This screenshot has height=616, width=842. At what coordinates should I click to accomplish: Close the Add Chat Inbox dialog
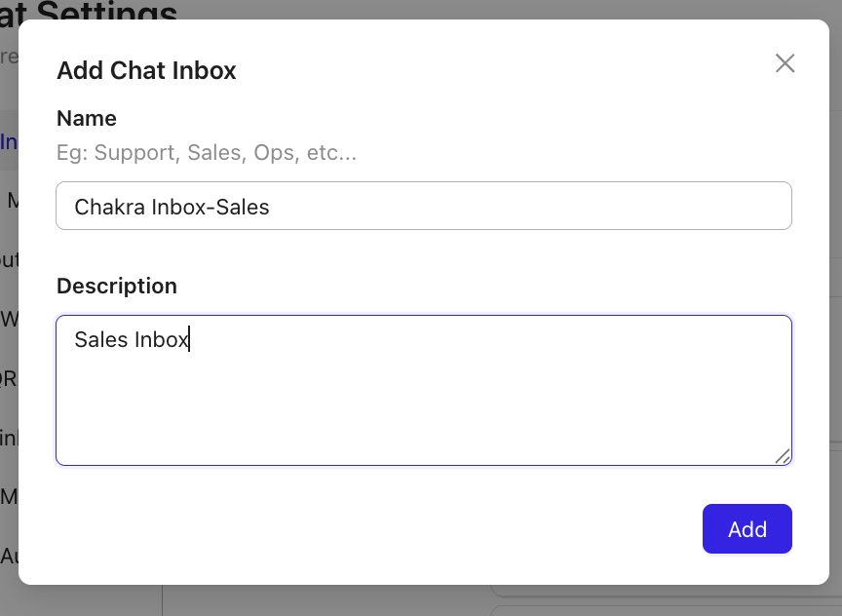pos(785,64)
